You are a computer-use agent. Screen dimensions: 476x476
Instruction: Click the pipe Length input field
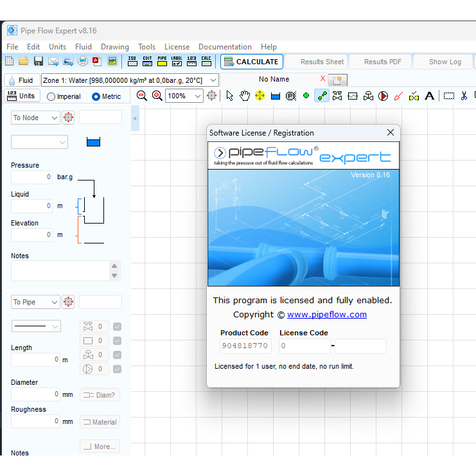coord(35,360)
